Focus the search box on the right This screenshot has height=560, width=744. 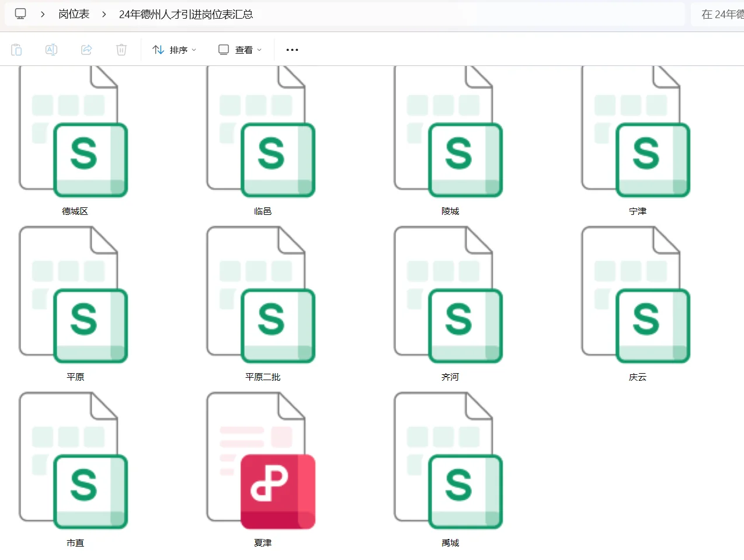(x=718, y=14)
